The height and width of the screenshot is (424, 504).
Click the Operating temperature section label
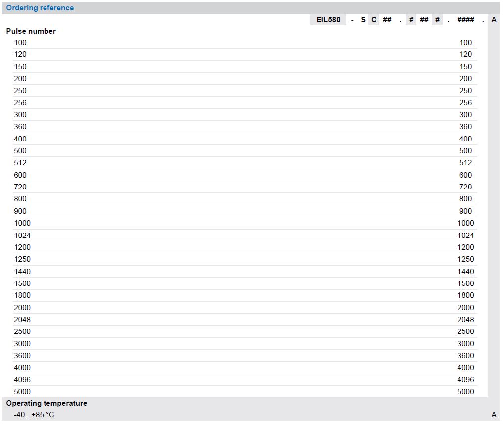[x=46, y=403]
